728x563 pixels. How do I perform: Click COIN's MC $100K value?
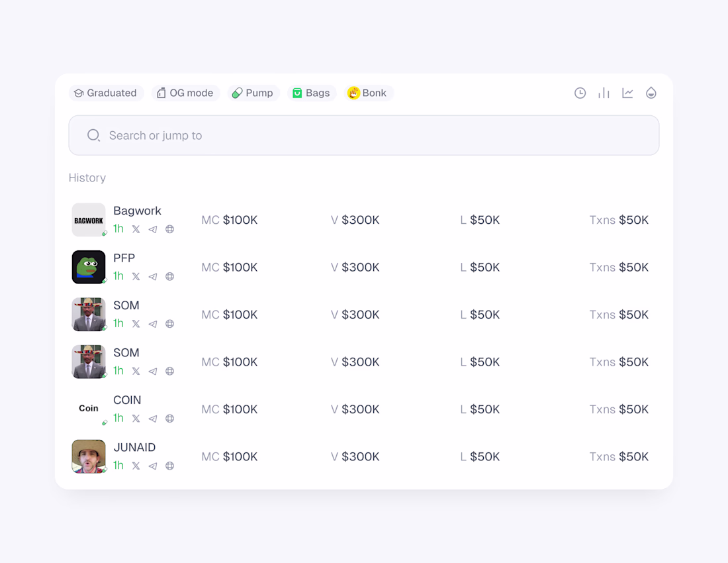(x=230, y=409)
